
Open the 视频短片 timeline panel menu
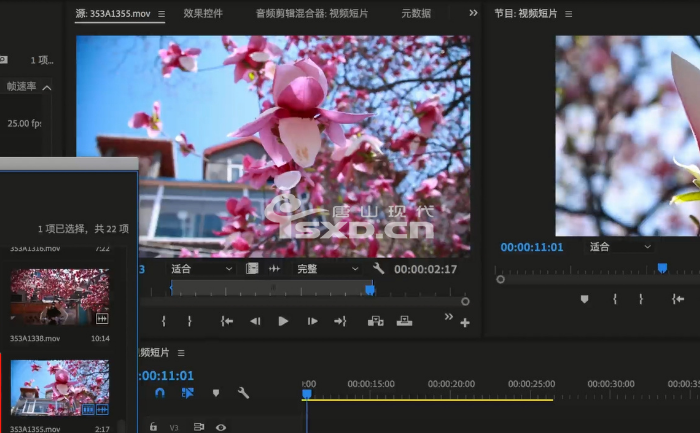181,353
